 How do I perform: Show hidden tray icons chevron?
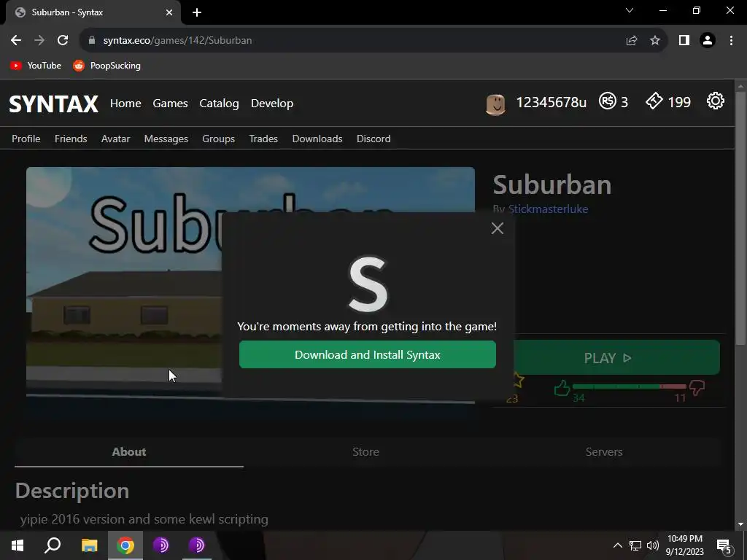[617, 545]
